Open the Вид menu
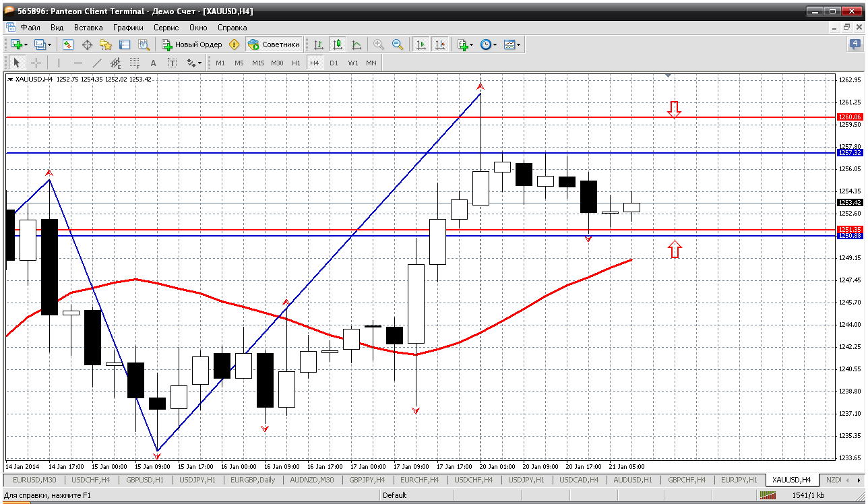This screenshot has height=504, width=868. tap(57, 28)
